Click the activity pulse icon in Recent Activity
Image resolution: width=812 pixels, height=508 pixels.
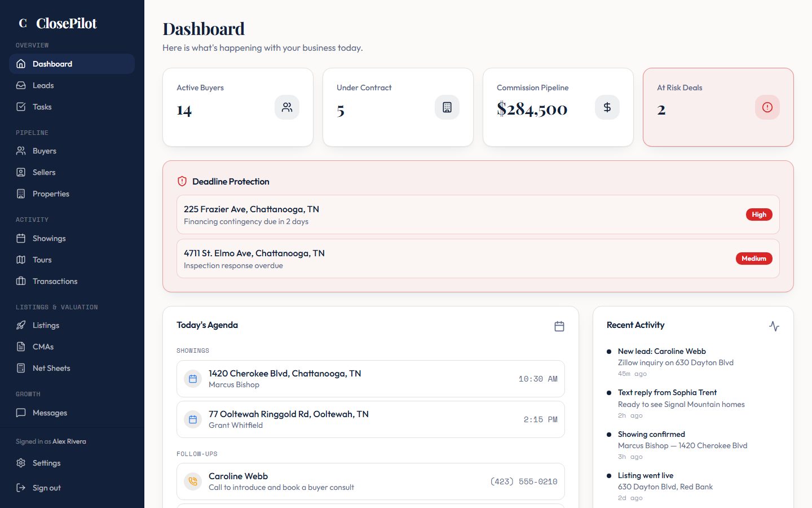(x=774, y=326)
